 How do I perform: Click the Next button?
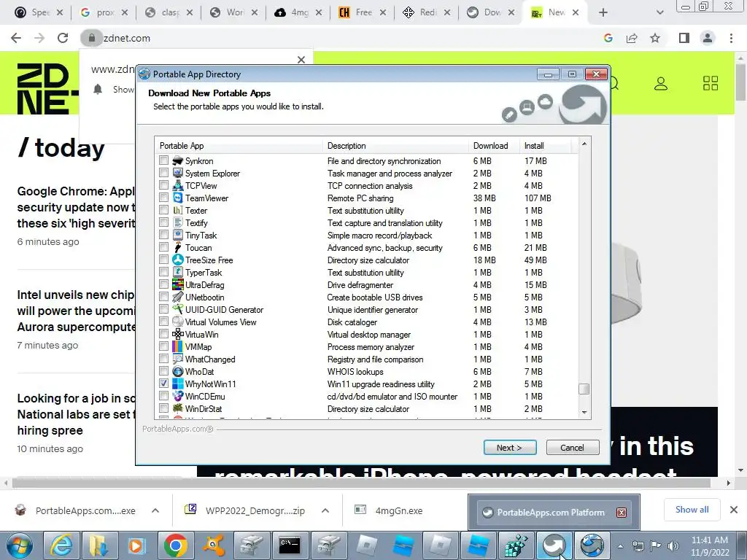[x=510, y=448]
